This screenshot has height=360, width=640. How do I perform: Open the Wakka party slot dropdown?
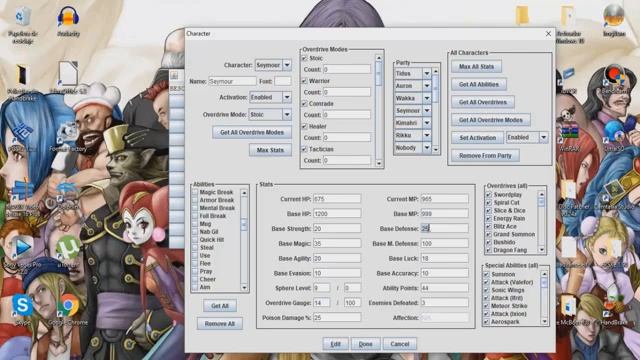coord(427,98)
